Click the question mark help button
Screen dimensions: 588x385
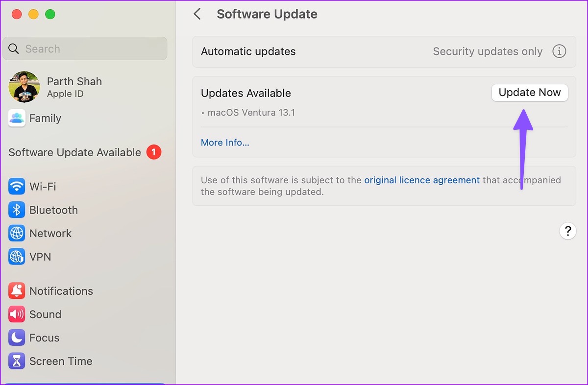pos(567,231)
